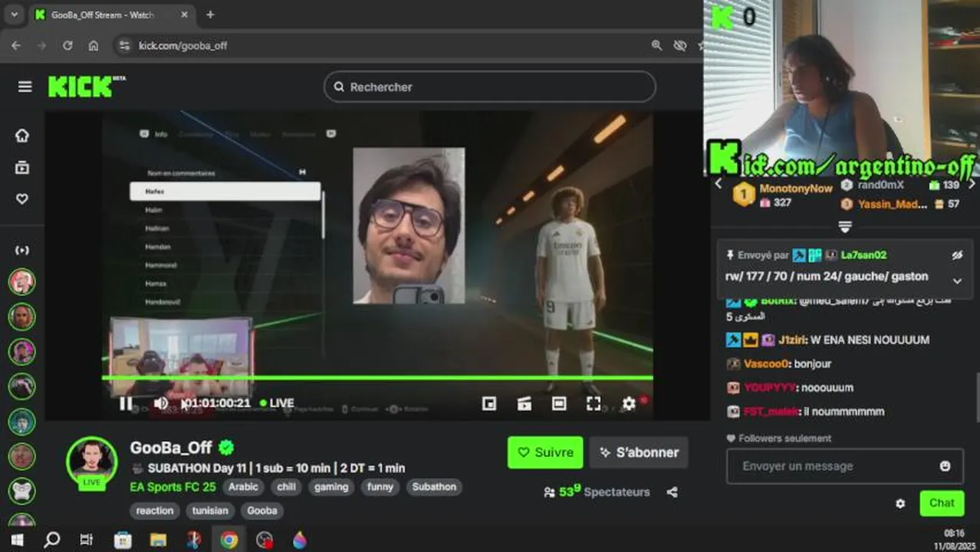
Task: Reload the browser page
Action: [x=67, y=45]
